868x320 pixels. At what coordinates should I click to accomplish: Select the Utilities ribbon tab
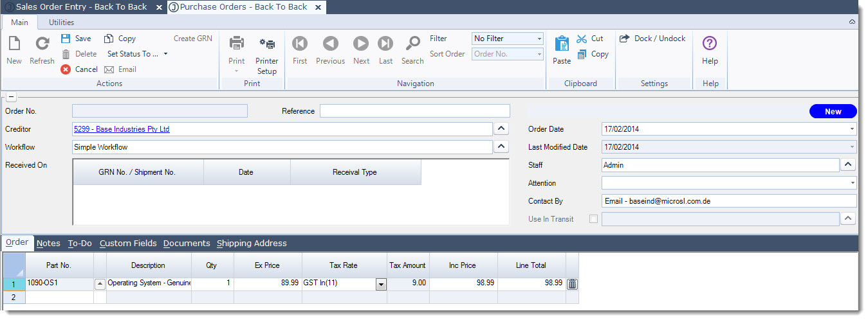pyautogui.click(x=62, y=22)
